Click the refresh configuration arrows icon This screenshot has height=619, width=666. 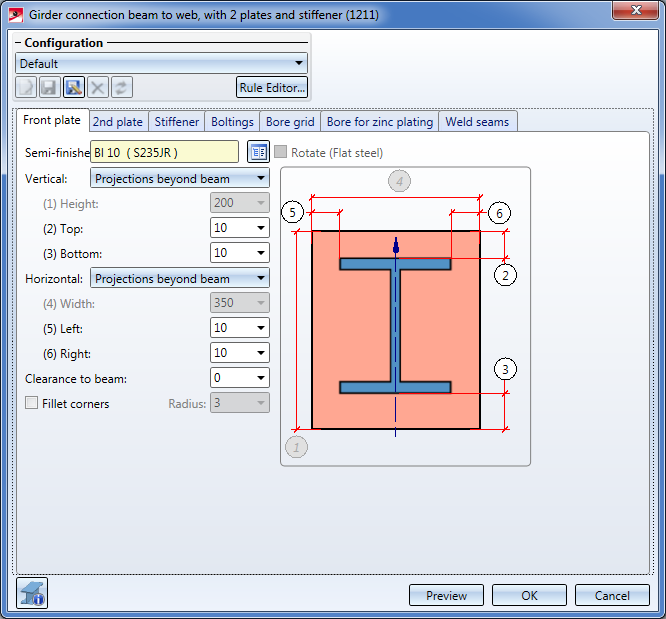pyautogui.click(x=121, y=88)
